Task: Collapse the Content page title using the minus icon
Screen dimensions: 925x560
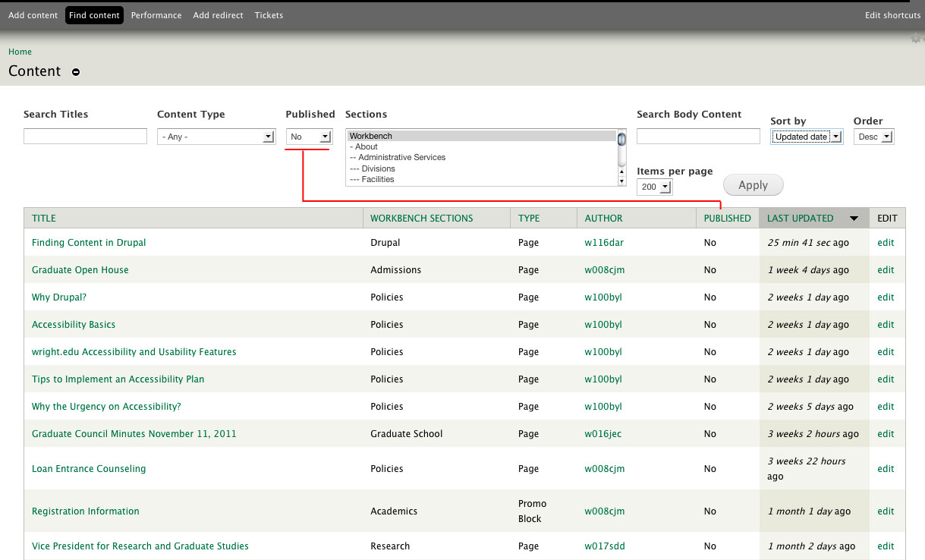Action: point(75,71)
